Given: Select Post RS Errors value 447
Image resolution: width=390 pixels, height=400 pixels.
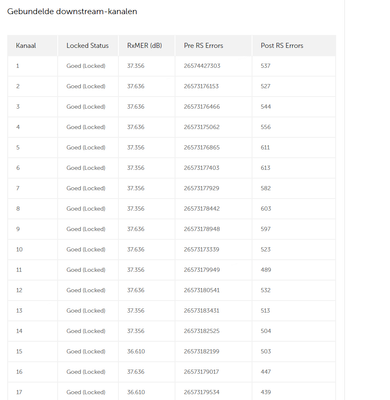Looking at the screenshot, I should [x=266, y=372].
